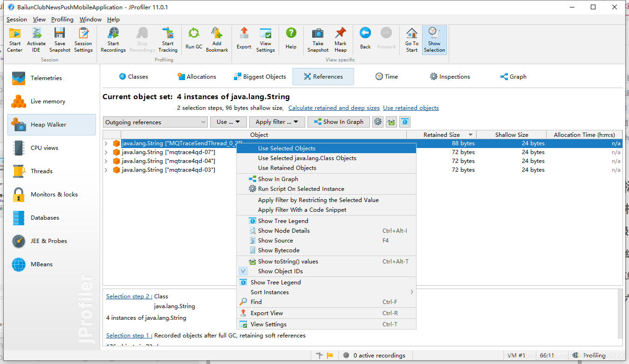The image size is (629, 364).
Task: Click the Export toolbar icon
Action: click(244, 38)
